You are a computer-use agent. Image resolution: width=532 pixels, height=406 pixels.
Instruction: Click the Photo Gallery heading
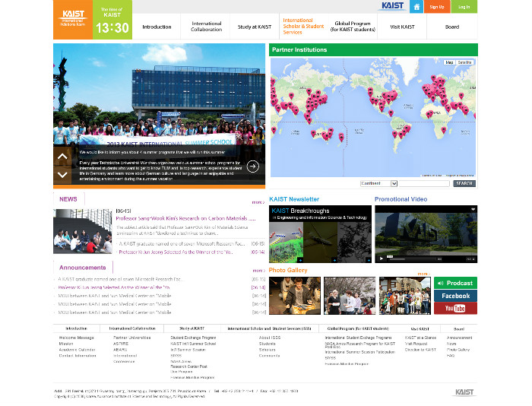pyautogui.click(x=288, y=270)
